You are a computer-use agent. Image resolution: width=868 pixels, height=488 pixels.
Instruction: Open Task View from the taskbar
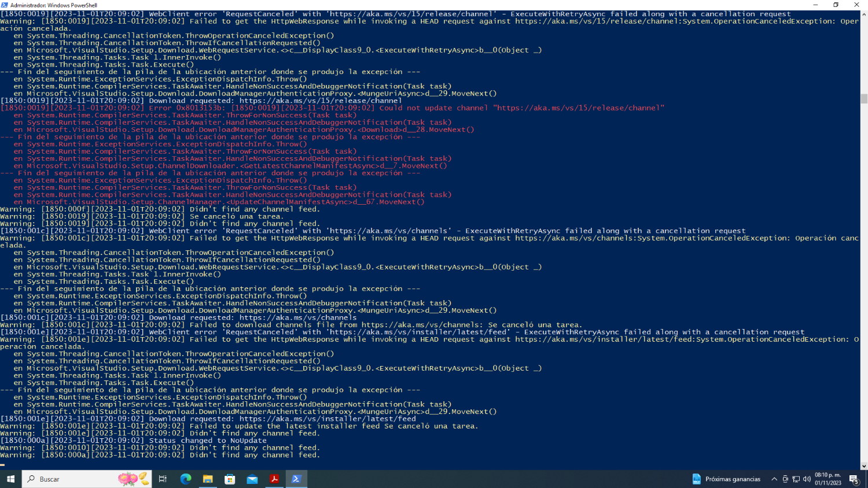163,479
